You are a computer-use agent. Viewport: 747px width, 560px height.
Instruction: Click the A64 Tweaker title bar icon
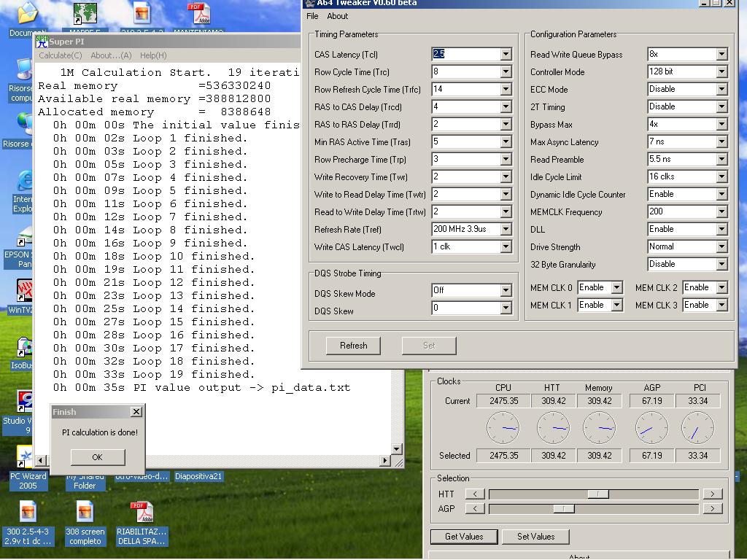pos(310,4)
